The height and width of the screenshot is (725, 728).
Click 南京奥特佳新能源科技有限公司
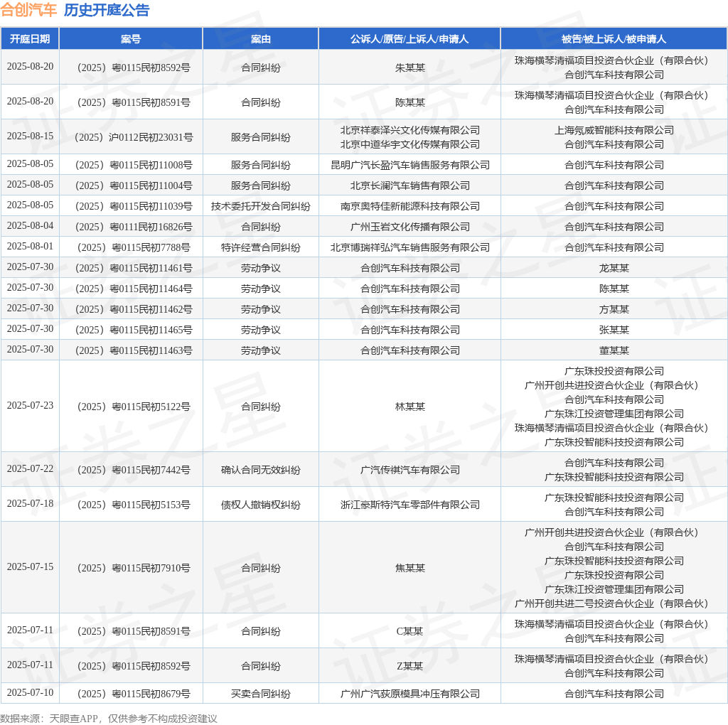410,207
